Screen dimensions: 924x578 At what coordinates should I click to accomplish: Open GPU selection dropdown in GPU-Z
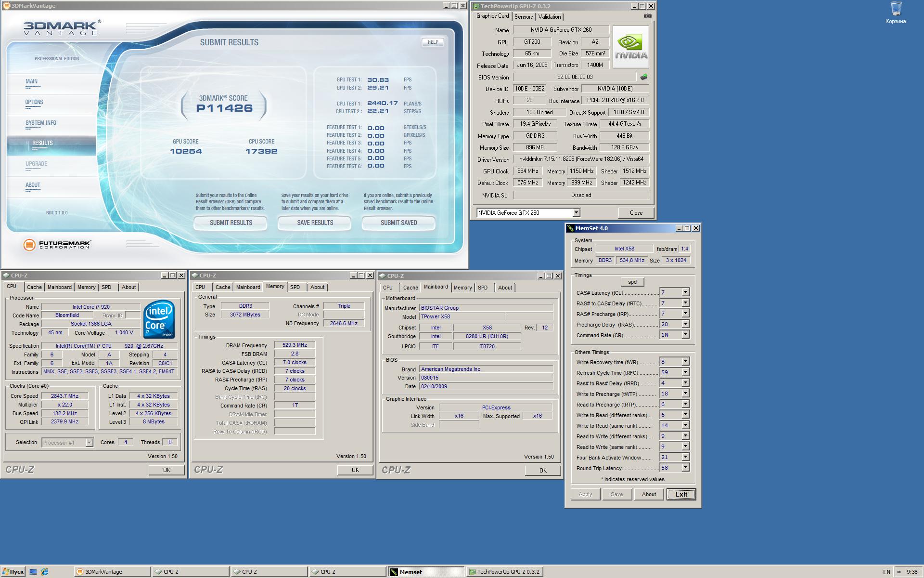pos(576,212)
